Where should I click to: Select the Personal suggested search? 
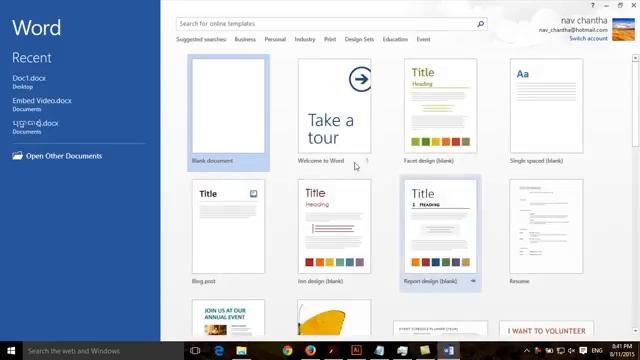[275, 39]
